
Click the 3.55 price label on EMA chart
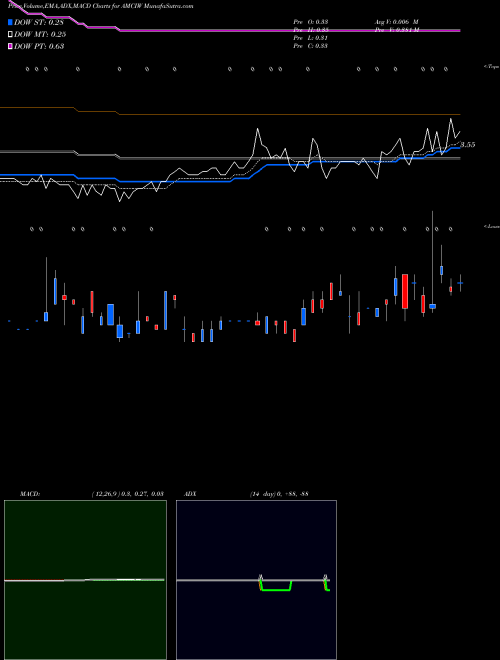click(x=468, y=145)
